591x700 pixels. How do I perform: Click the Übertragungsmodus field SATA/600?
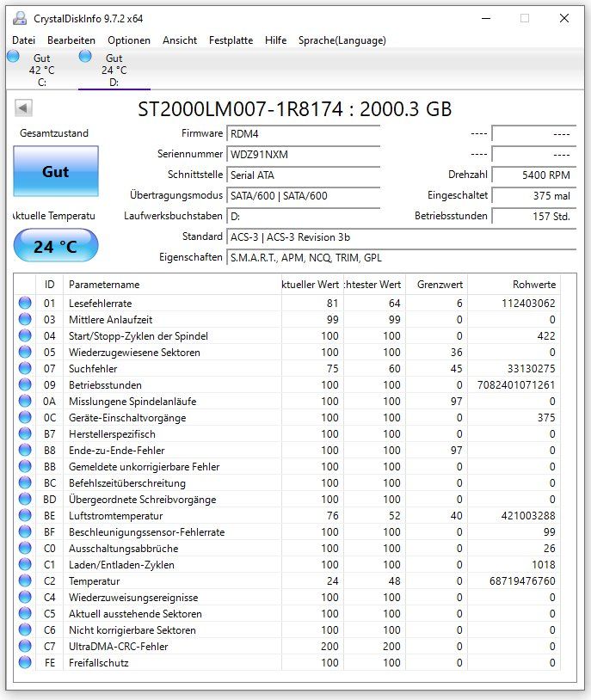pos(304,195)
